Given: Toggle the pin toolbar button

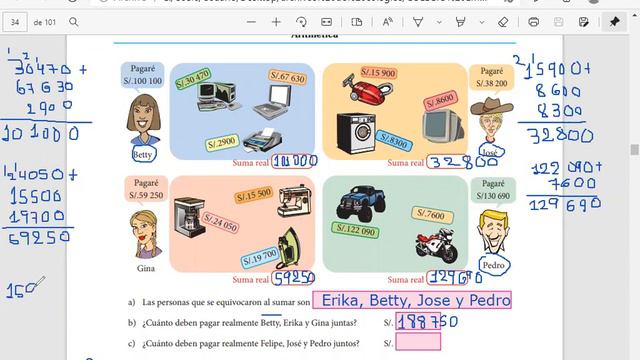Looking at the screenshot, I should click(x=614, y=22).
